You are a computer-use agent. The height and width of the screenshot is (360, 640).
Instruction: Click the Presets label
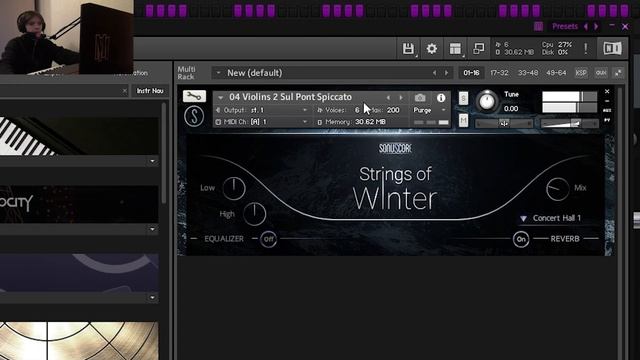click(565, 27)
